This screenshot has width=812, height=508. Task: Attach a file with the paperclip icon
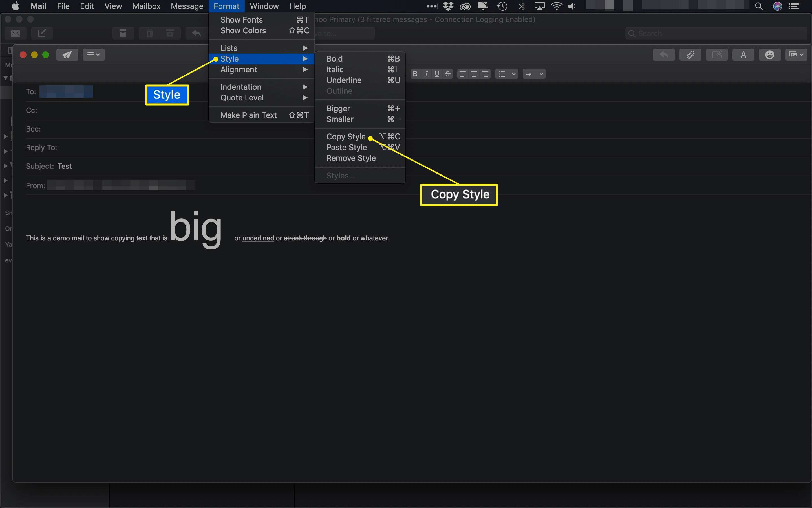tap(690, 55)
